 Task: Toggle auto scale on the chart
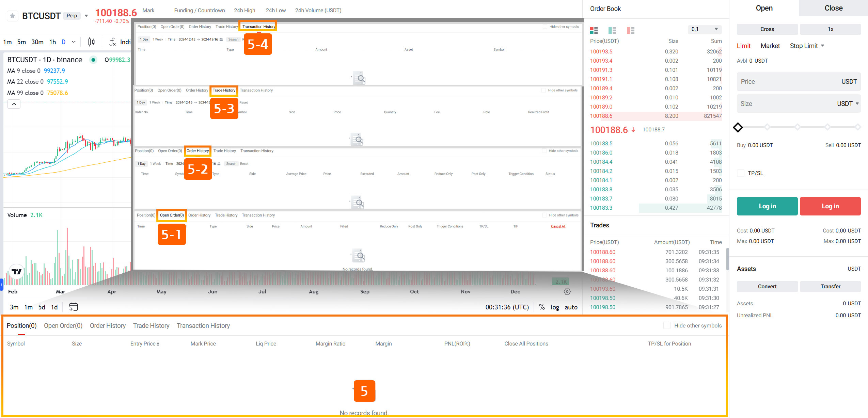pyautogui.click(x=571, y=307)
